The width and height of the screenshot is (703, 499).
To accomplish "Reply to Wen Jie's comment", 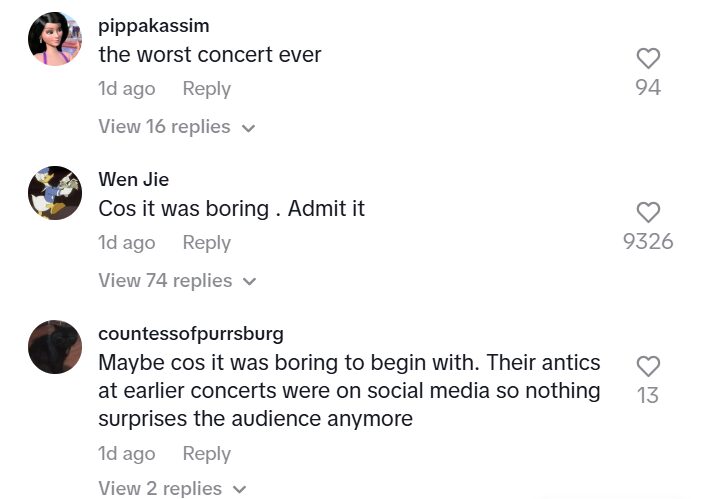I will point(206,243).
